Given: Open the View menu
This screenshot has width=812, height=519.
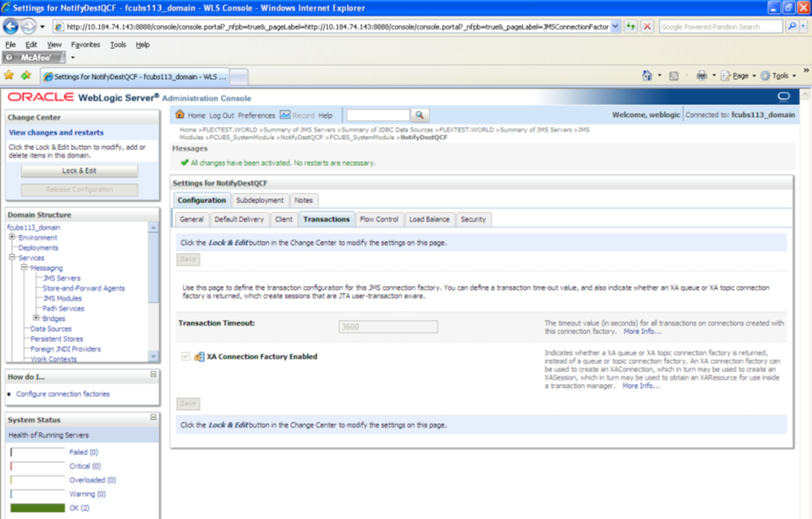Looking at the screenshot, I should pyautogui.click(x=54, y=44).
